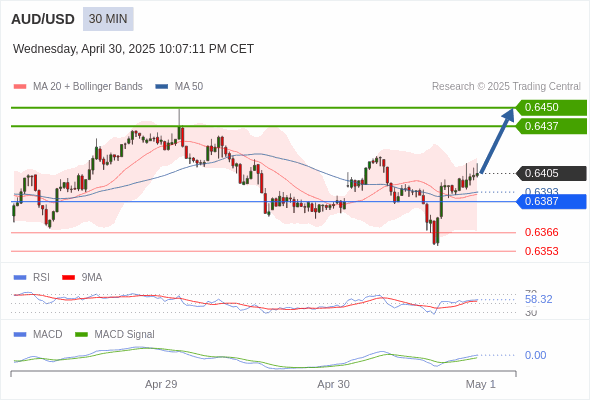This screenshot has height=400, width=590.
Task: Click the 9MA legend label
Action: coord(92,278)
